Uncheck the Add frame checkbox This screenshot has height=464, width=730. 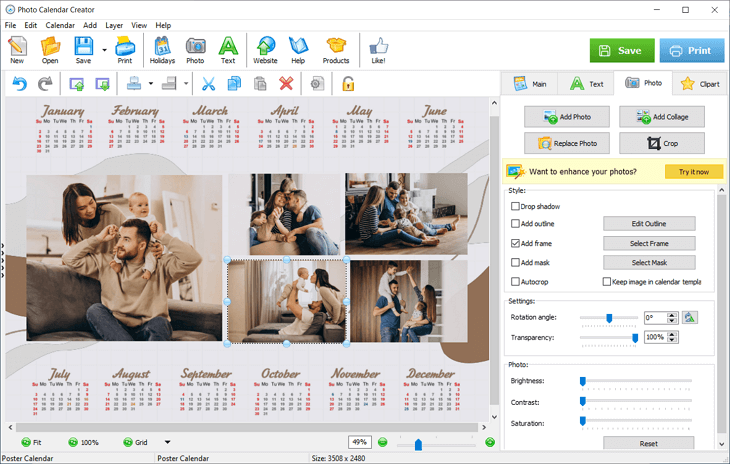(x=516, y=243)
